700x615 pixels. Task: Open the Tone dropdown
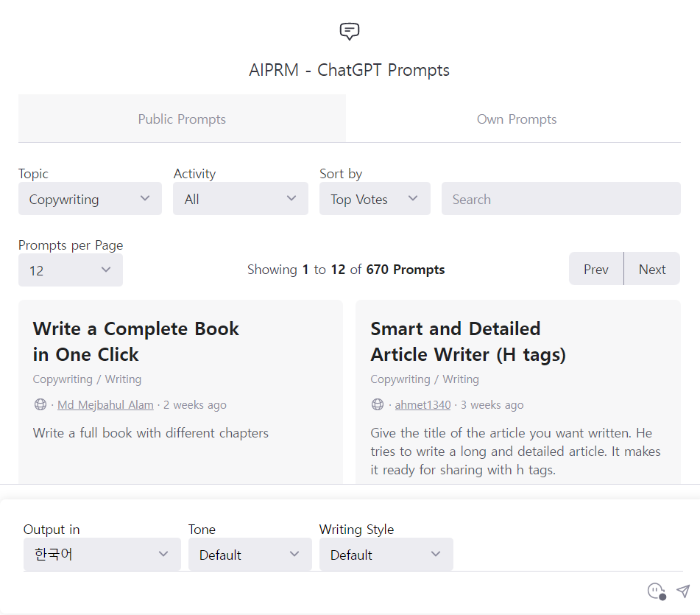pyautogui.click(x=250, y=555)
